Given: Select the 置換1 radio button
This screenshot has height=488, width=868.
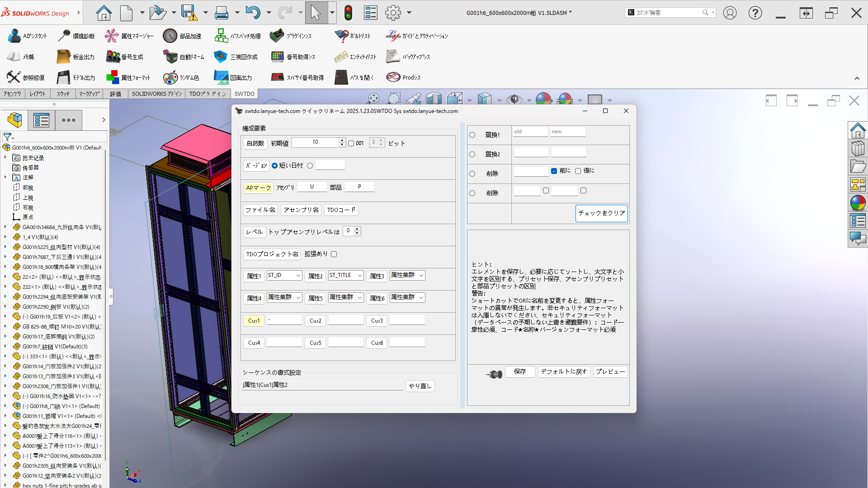Looking at the screenshot, I should 472,135.
